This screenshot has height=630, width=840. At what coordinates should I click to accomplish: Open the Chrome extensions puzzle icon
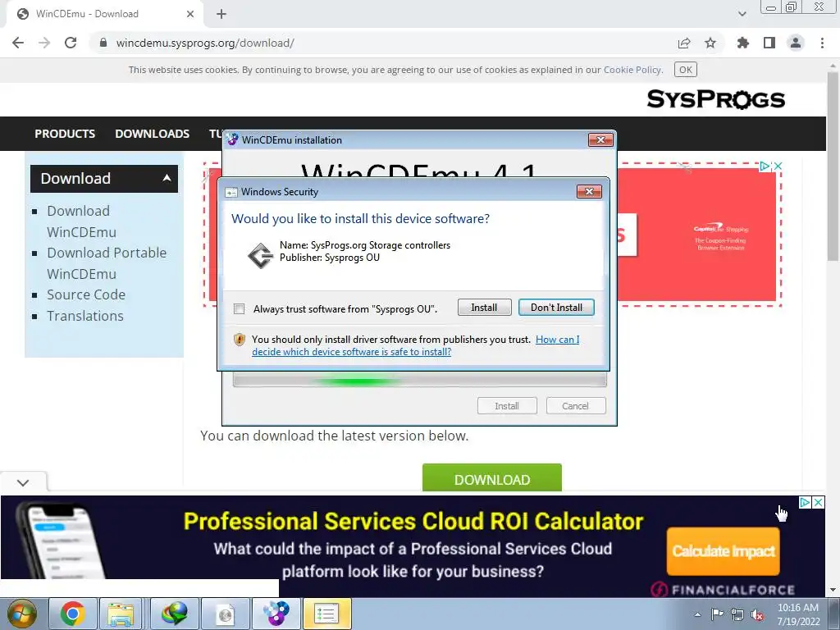click(x=743, y=43)
